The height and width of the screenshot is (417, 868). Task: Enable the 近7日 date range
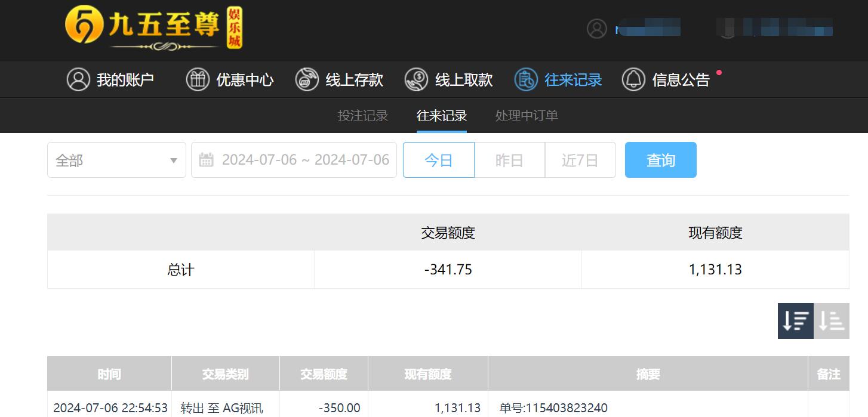click(x=580, y=160)
